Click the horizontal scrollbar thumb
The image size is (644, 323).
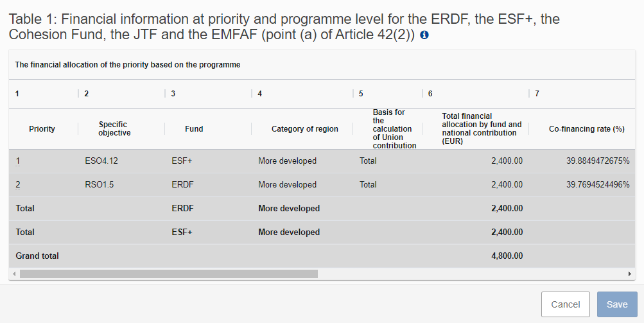click(169, 274)
